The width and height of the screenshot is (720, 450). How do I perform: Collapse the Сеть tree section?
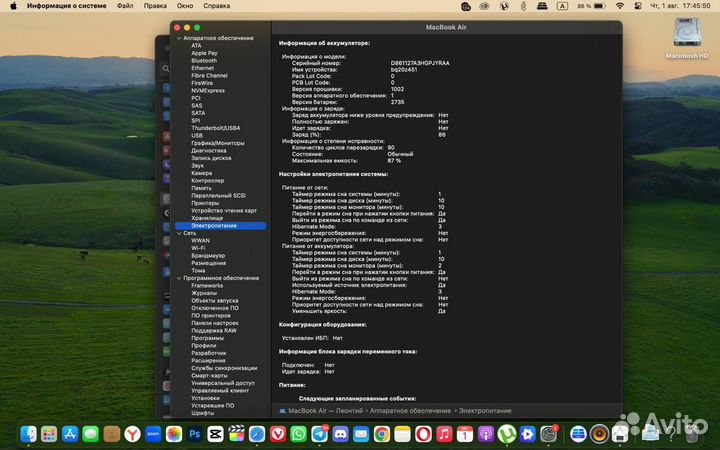[x=178, y=233]
